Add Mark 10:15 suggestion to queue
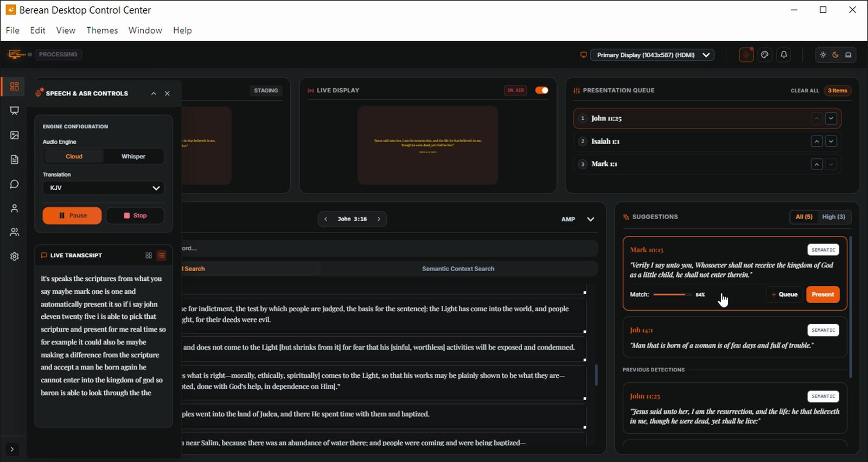868x462 pixels. pos(784,294)
